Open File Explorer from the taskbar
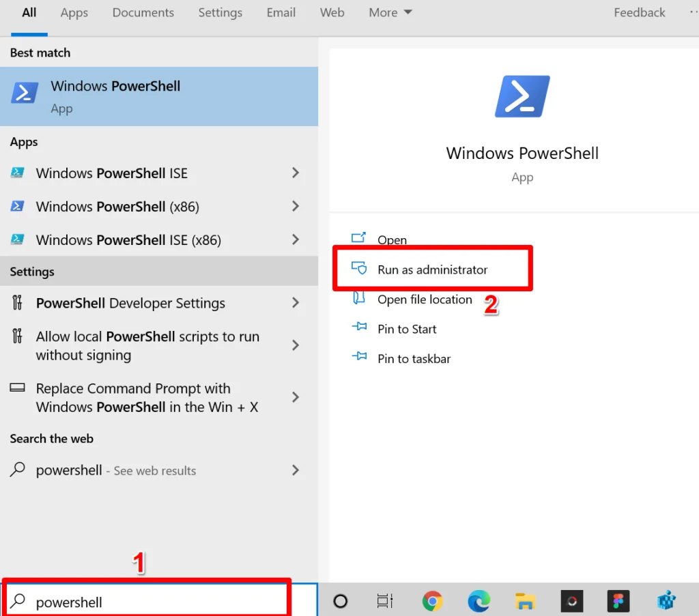 click(525, 601)
